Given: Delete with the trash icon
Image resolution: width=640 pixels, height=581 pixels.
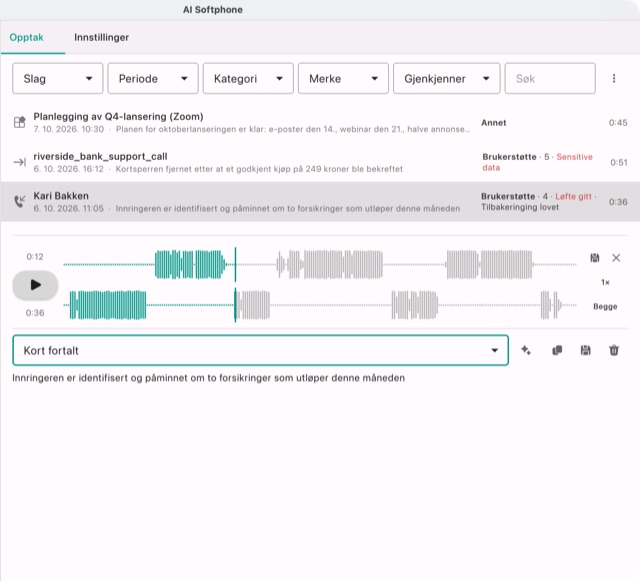Looking at the screenshot, I should coord(614,350).
